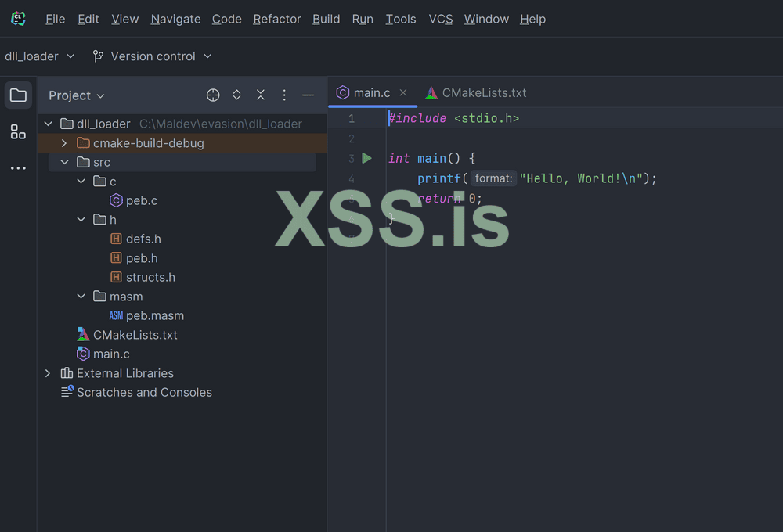Show more tool windows ellipsis
Screen dimensions: 783x532
18,168
